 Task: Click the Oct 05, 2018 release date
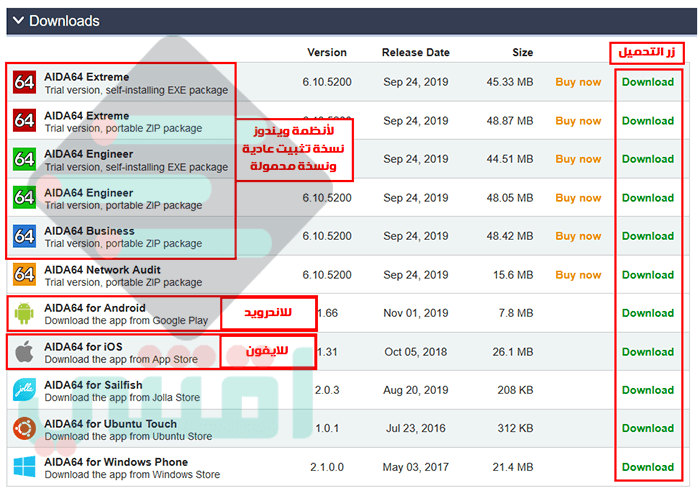[x=416, y=352]
